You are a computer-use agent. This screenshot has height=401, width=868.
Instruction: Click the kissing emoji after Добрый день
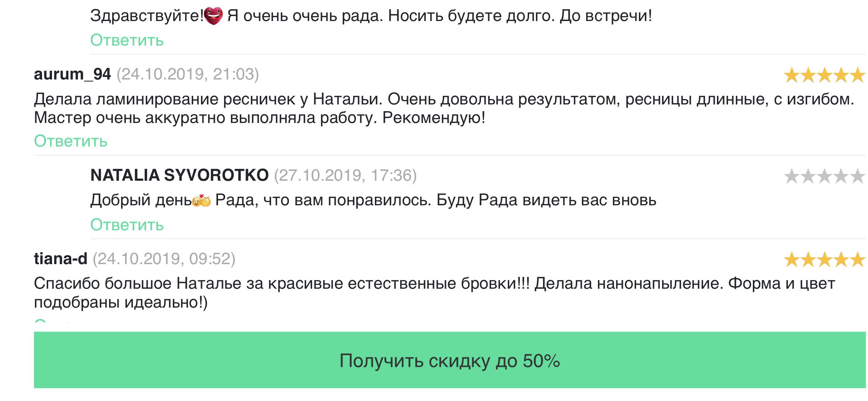tap(201, 201)
